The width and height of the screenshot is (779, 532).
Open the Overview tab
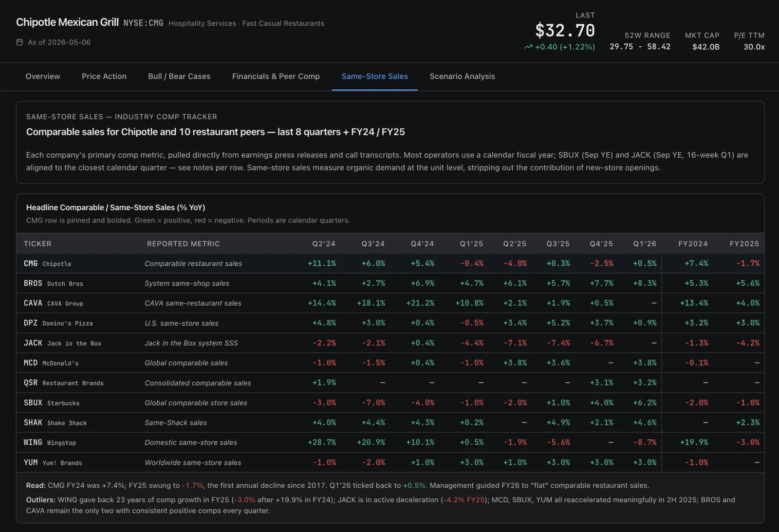[x=43, y=76]
